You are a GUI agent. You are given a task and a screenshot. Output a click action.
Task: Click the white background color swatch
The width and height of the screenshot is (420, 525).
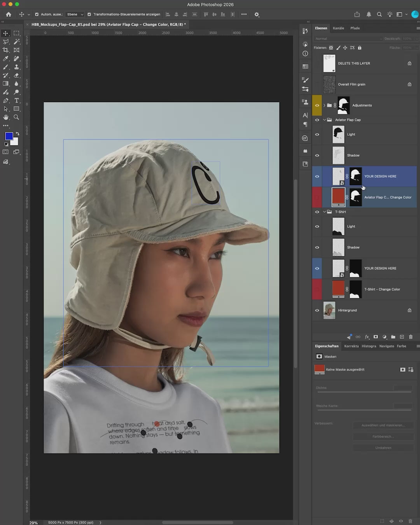tap(15, 142)
